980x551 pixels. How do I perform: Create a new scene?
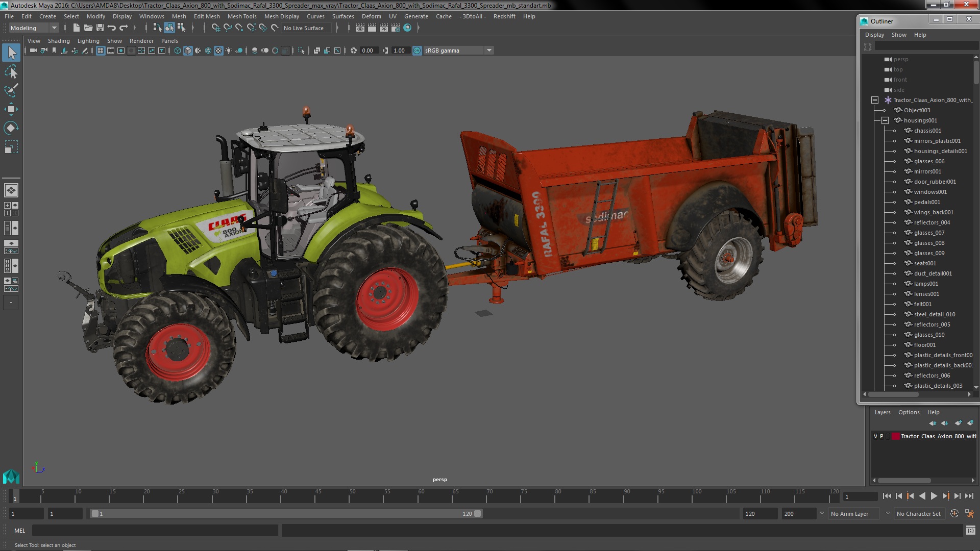point(76,28)
